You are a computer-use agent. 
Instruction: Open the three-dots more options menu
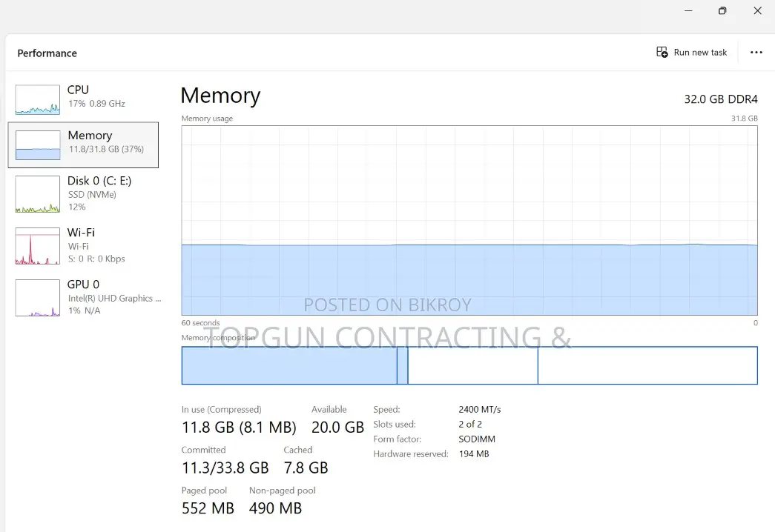tap(756, 53)
